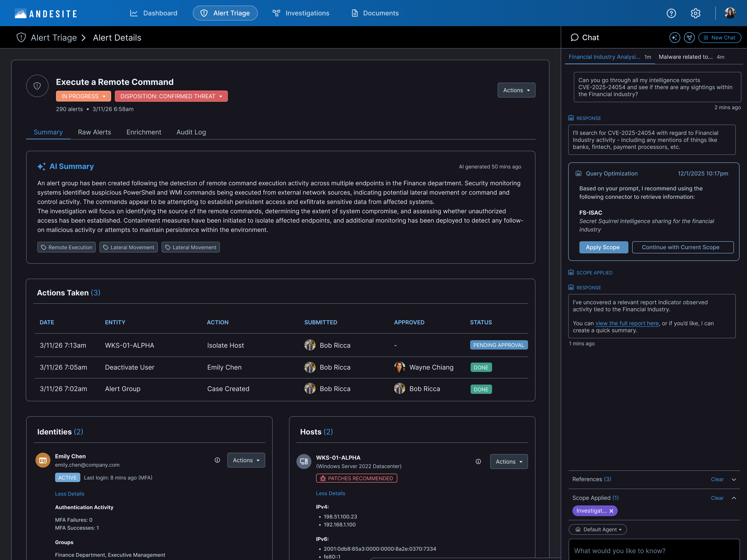Click the shield icon in Alert Triage breadcrumb
The image size is (747, 560).
21,38
